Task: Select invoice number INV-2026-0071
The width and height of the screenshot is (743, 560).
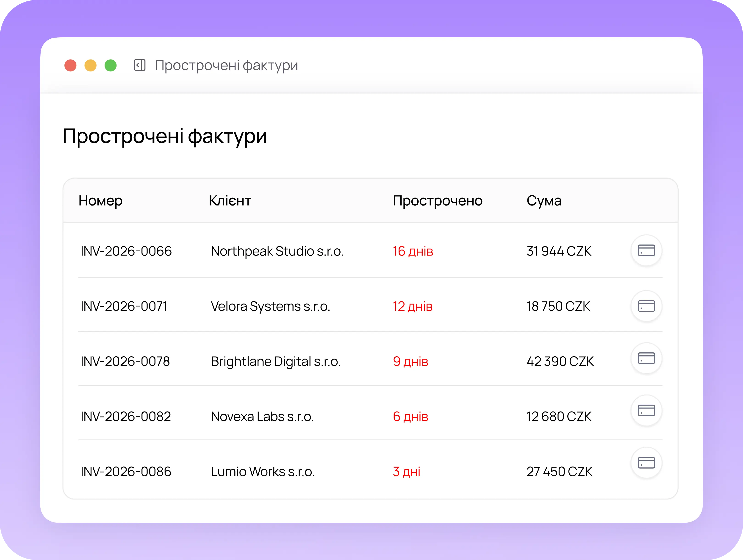Action: pos(124,306)
